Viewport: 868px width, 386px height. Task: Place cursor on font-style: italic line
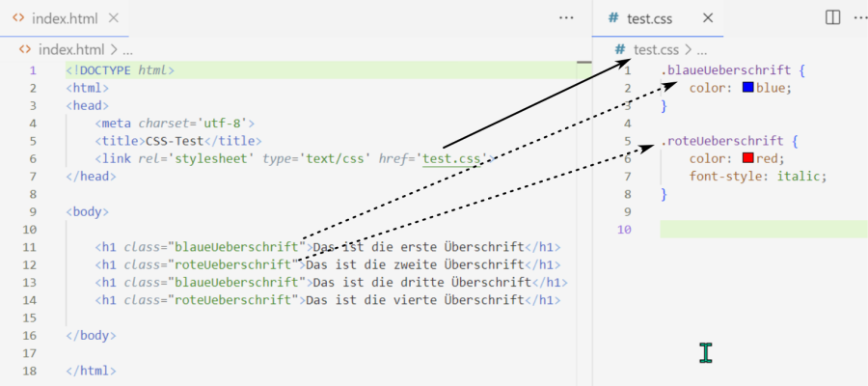758,176
